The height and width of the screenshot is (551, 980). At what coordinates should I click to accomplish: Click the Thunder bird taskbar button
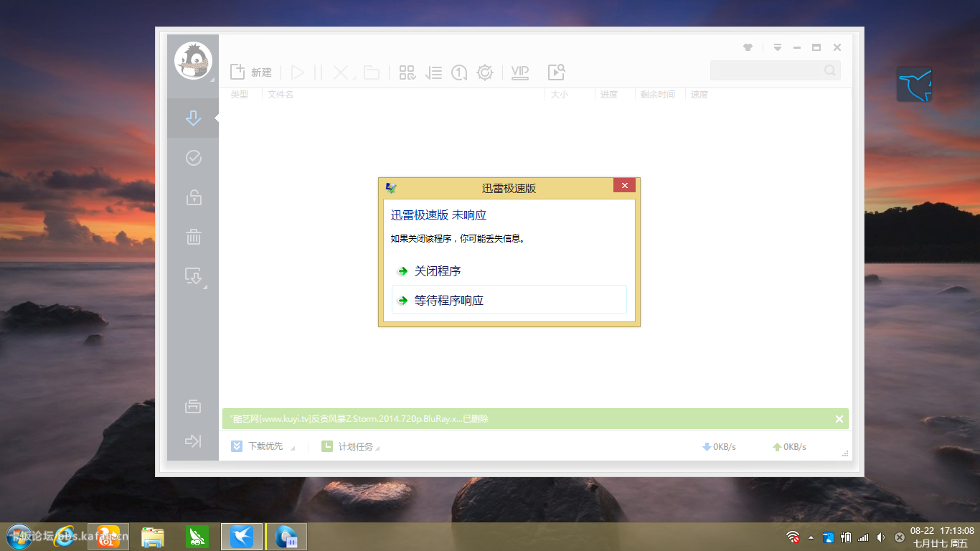pos(242,536)
